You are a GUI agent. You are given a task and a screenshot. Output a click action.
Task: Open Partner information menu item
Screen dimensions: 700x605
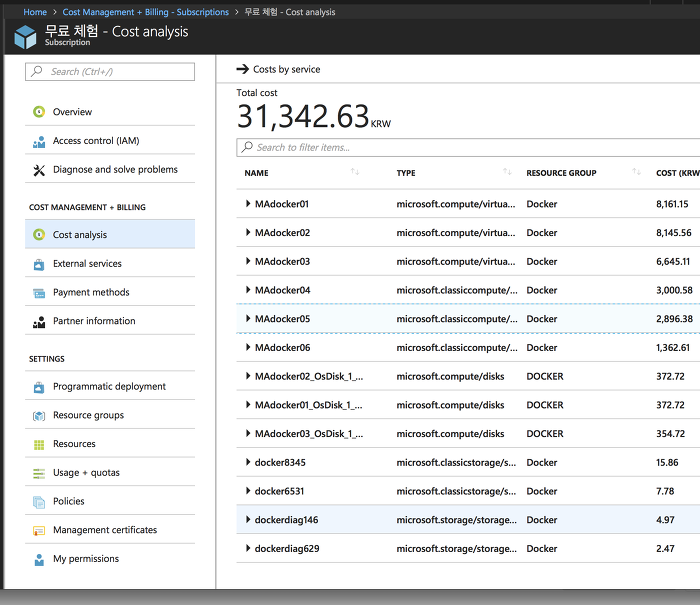point(110,321)
